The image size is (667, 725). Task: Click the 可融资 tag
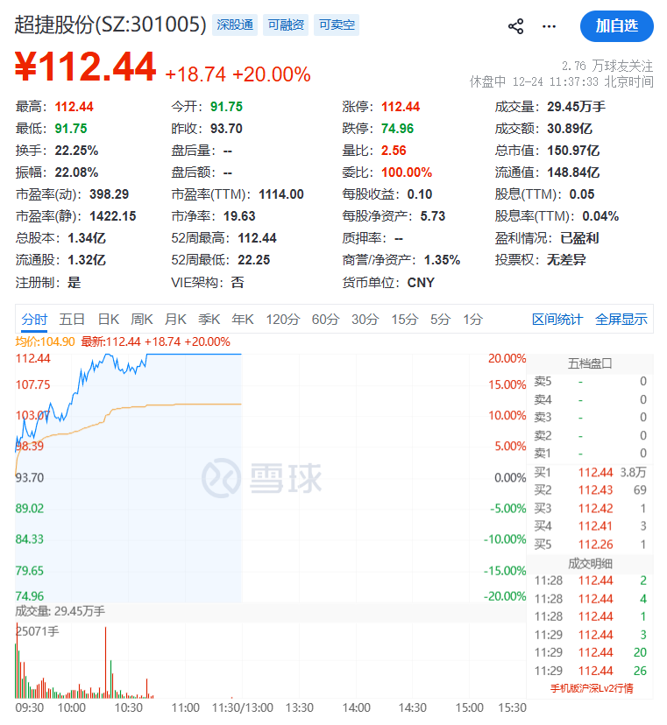[x=286, y=25]
